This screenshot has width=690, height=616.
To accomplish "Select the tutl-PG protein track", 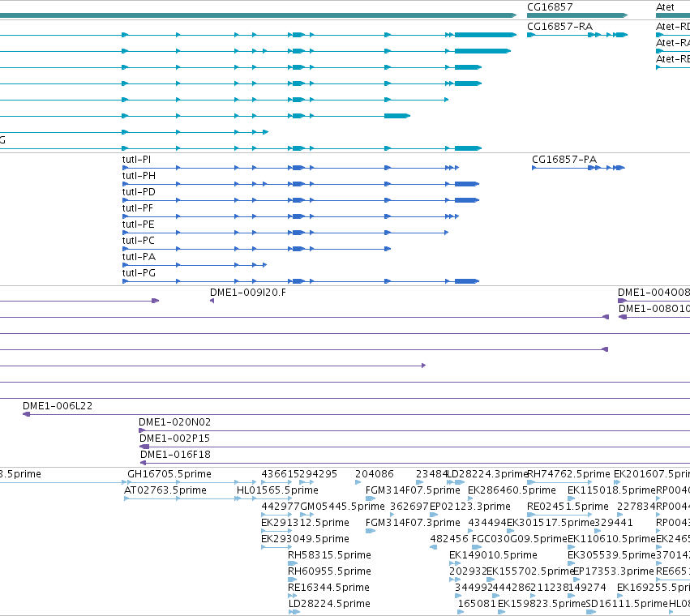I will [x=301, y=281].
